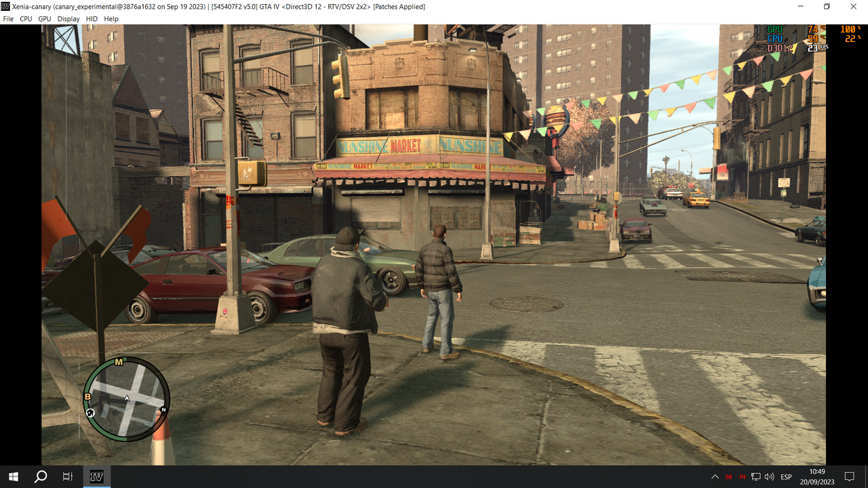Click the yellow taxi on the road

(696, 199)
